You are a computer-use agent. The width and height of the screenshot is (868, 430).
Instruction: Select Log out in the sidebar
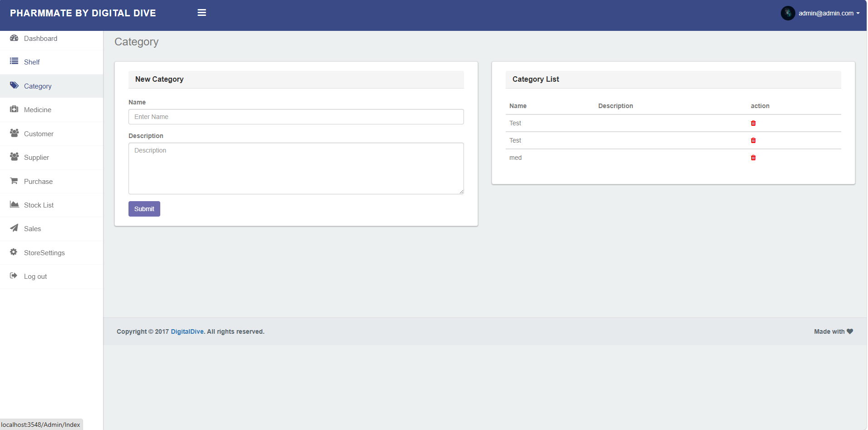35,277
